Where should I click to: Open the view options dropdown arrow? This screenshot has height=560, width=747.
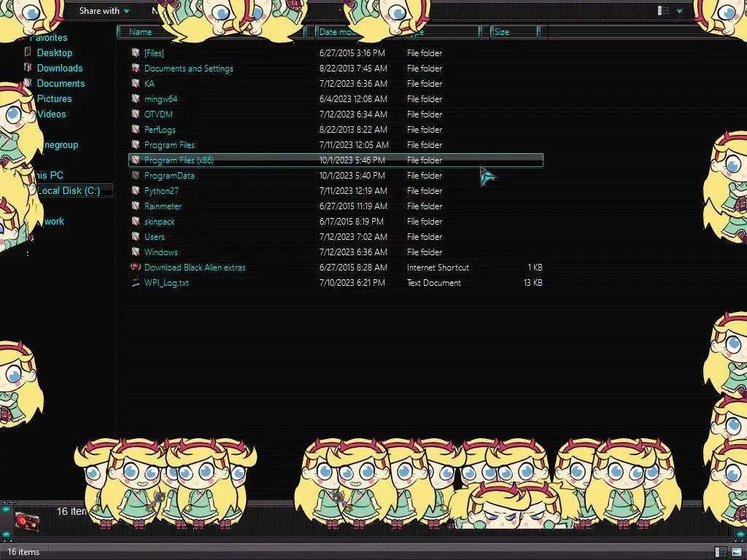(679, 11)
